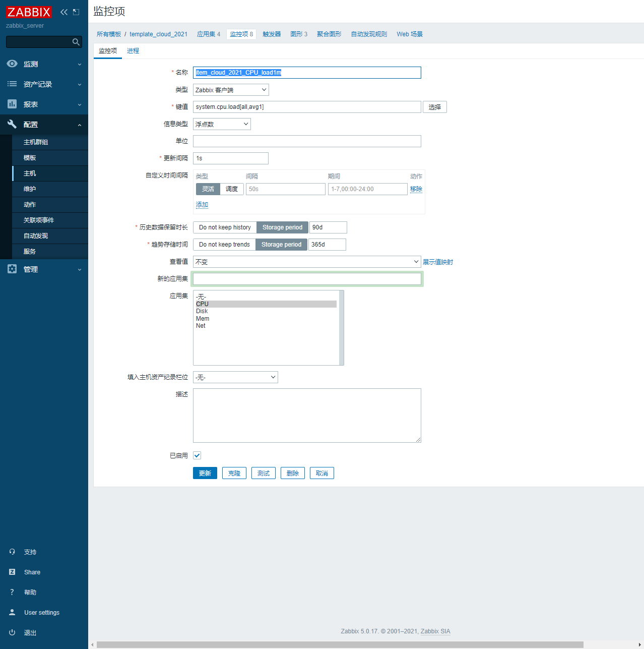
Task: Open the 类型 Zabbix 客户端 dropdown
Action: tap(231, 90)
